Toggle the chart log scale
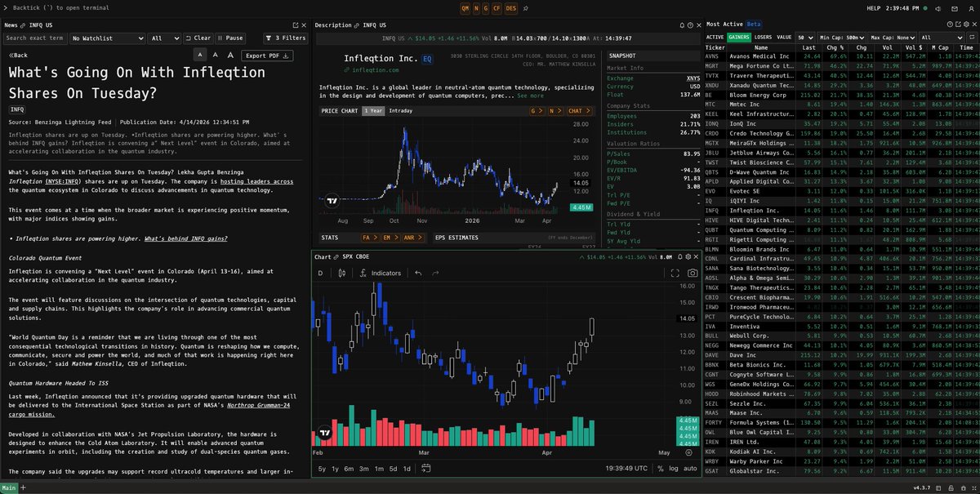Viewport: 980px width, 494px height. coord(674,469)
